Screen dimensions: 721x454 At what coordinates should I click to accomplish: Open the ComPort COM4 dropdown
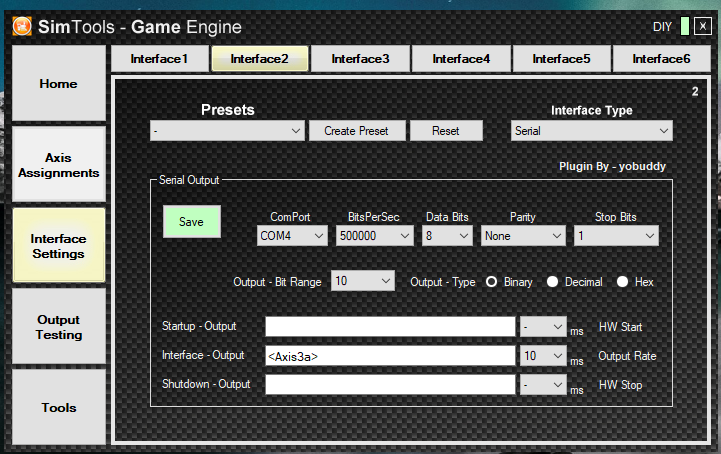click(x=292, y=236)
